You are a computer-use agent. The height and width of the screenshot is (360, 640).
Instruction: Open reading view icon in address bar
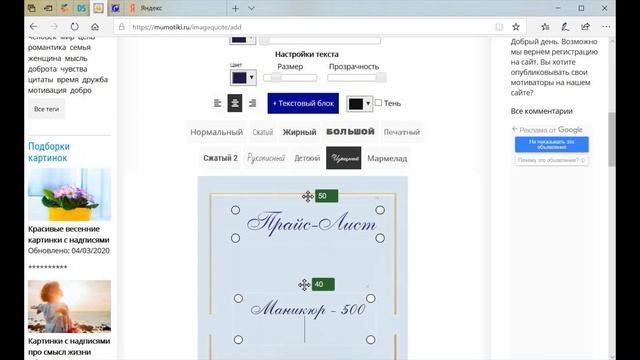click(x=499, y=27)
